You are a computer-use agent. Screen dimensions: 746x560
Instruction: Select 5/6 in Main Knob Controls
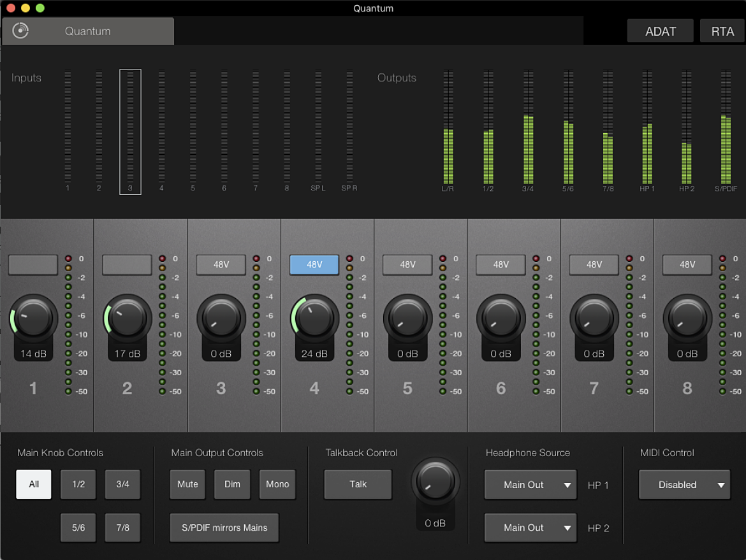tap(78, 528)
